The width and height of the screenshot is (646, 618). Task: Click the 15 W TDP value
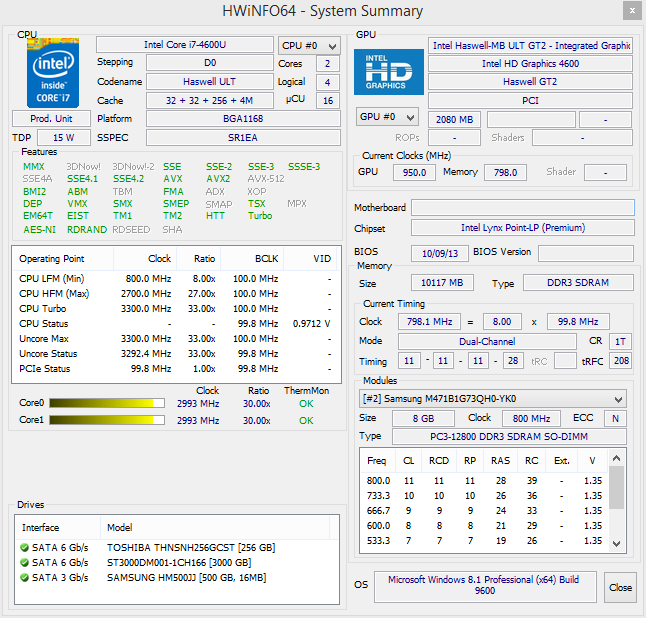64,138
